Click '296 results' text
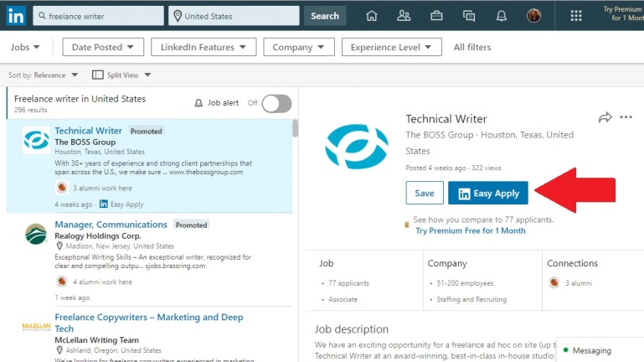Image resolution: width=644 pixels, height=362 pixels. tap(31, 110)
